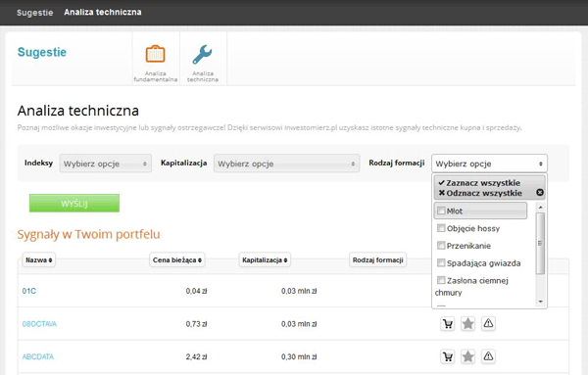Open the Indeksy dropdown

(106, 164)
